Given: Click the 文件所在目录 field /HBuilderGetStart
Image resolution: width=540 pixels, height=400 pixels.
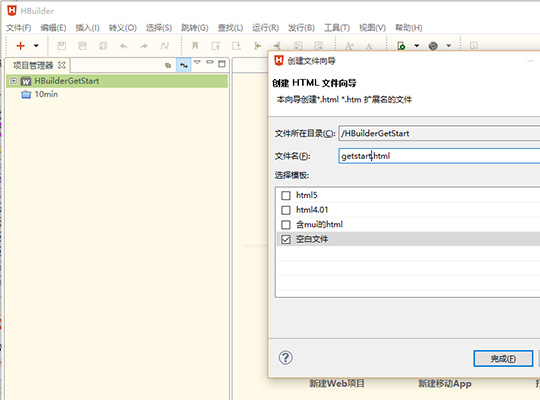Looking at the screenshot, I should point(439,133).
